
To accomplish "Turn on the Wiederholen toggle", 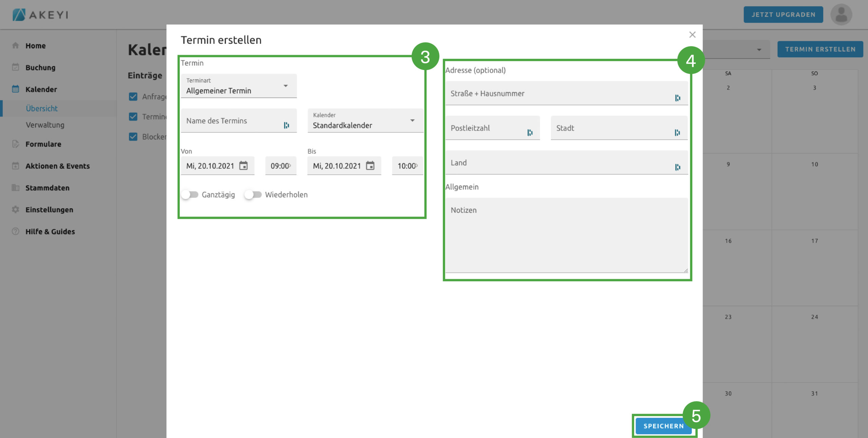I will [253, 194].
